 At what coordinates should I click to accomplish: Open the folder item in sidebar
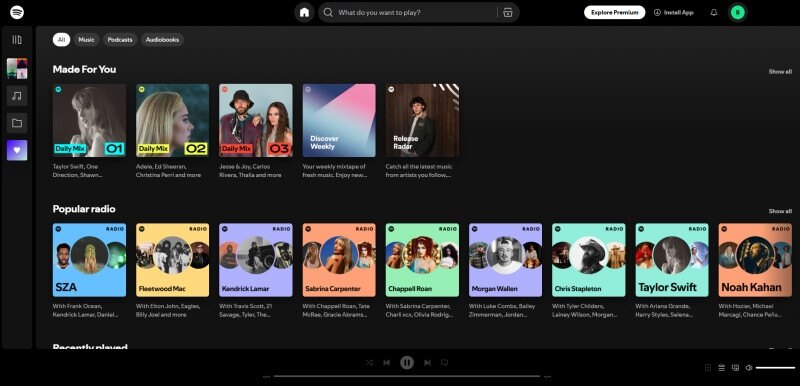17,123
